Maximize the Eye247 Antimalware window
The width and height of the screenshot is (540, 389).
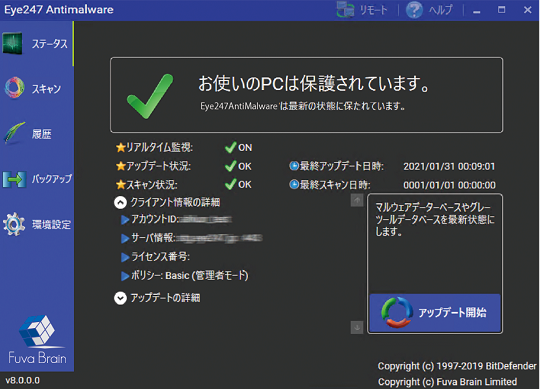[x=501, y=10]
